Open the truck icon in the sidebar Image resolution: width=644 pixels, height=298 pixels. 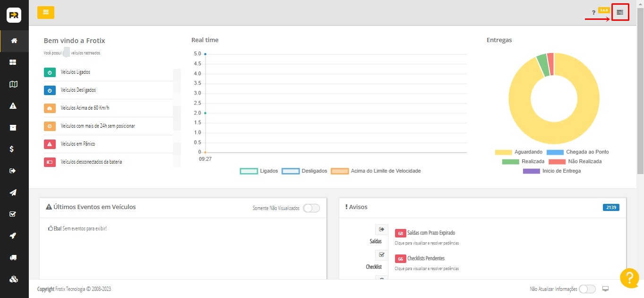14,257
